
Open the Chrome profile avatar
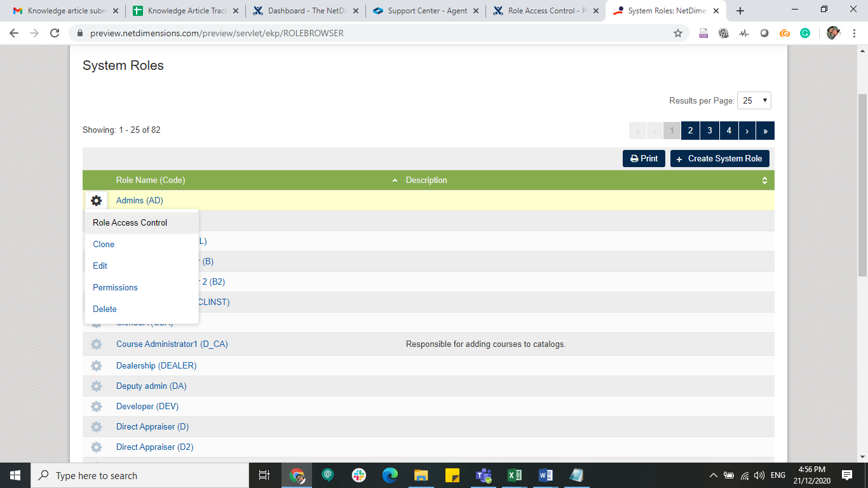coord(833,33)
